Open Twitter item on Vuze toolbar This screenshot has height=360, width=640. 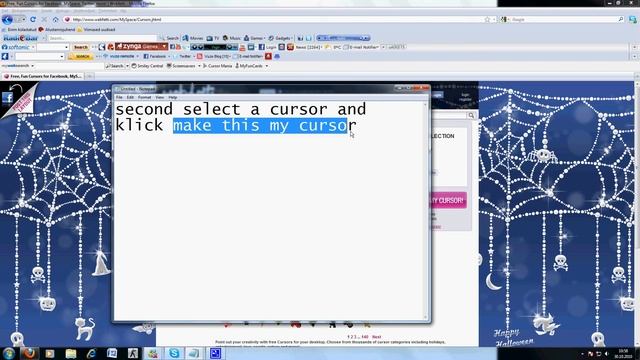pyautogui.click(x=182, y=56)
